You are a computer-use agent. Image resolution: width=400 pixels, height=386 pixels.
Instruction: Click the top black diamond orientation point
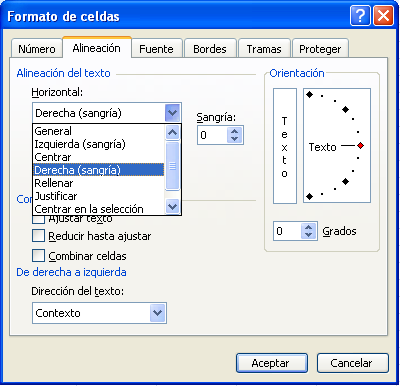point(309,95)
